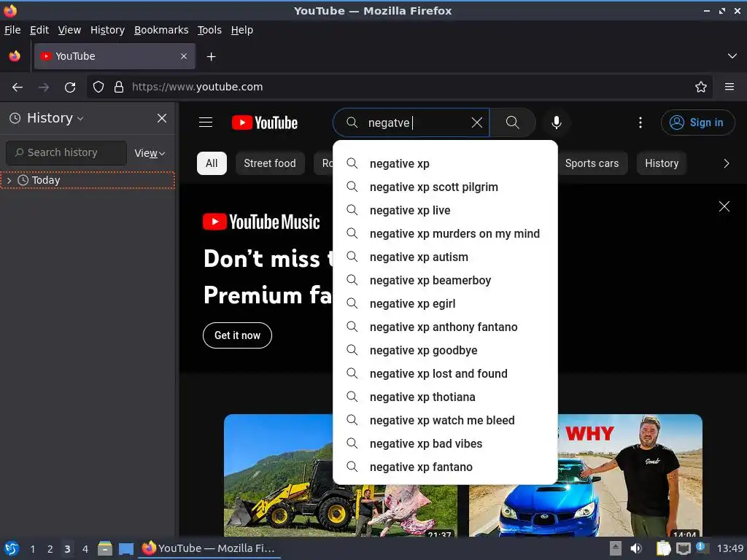Choose suggestion 'negative xp live'
Viewport: 747px width, 560px height.
[445, 211]
